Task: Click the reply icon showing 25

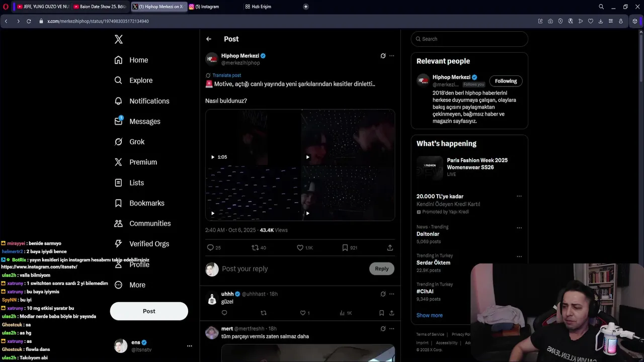Action: 210,248
